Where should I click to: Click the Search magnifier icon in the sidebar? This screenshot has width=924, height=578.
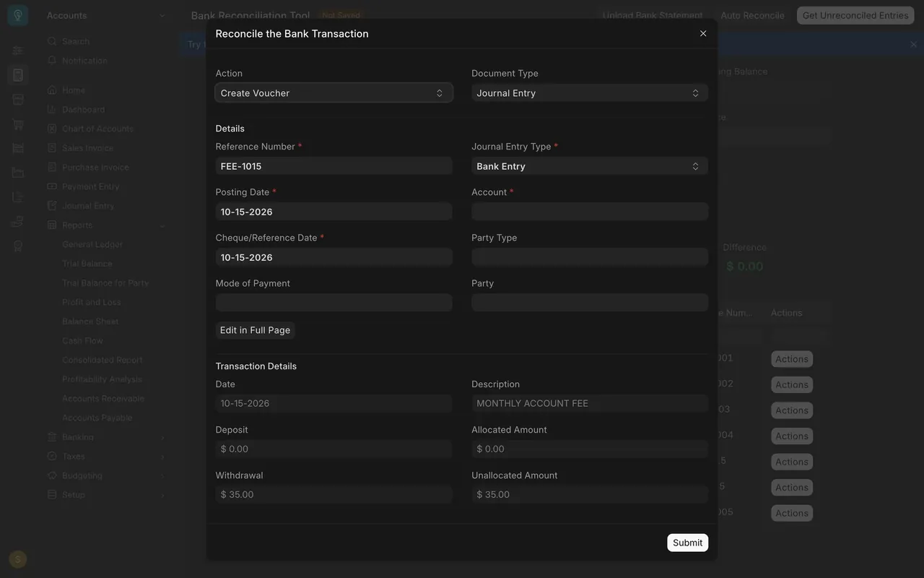pos(52,41)
